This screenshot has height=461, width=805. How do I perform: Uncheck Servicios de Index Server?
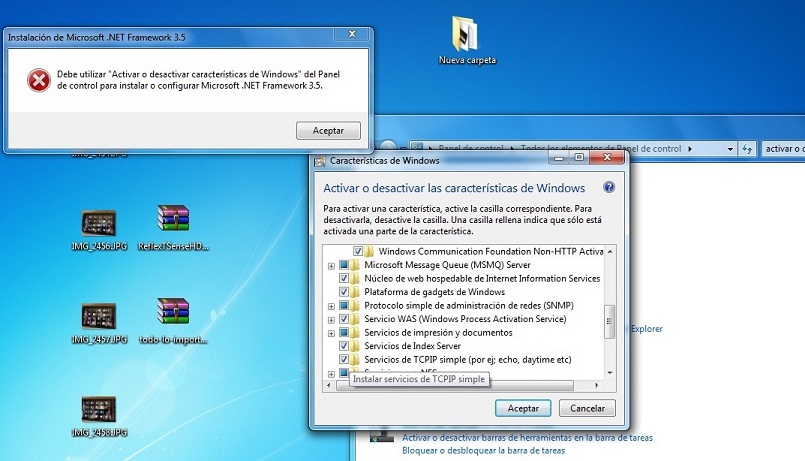pos(343,346)
